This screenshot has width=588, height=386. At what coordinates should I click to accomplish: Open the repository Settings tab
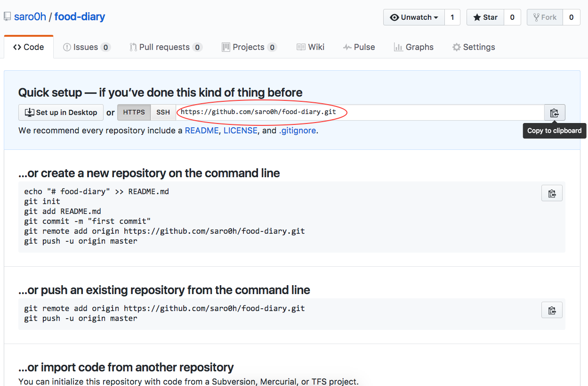tap(474, 47)
